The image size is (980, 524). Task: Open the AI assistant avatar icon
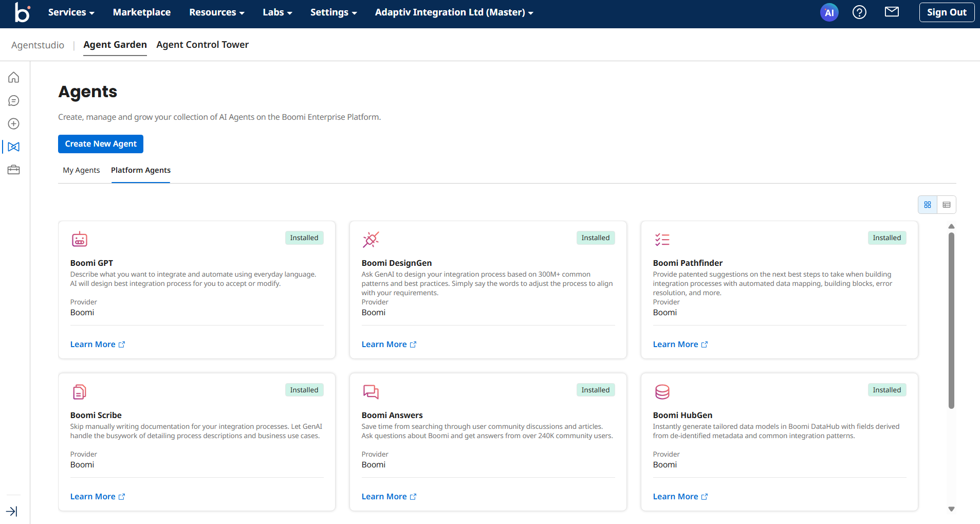click(829, 12)
